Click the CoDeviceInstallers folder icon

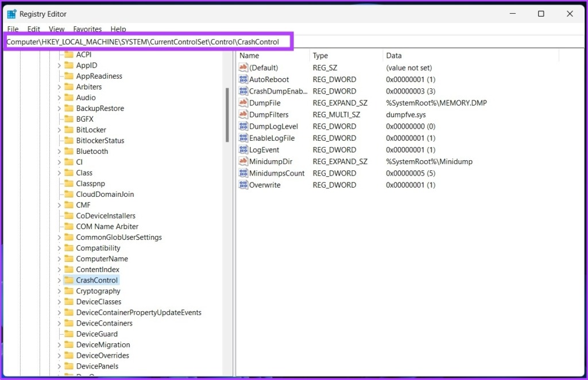coord(69,216)
